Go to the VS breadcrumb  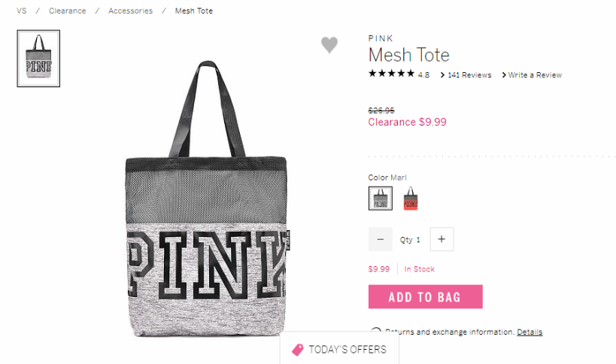(x=22, y=11)
